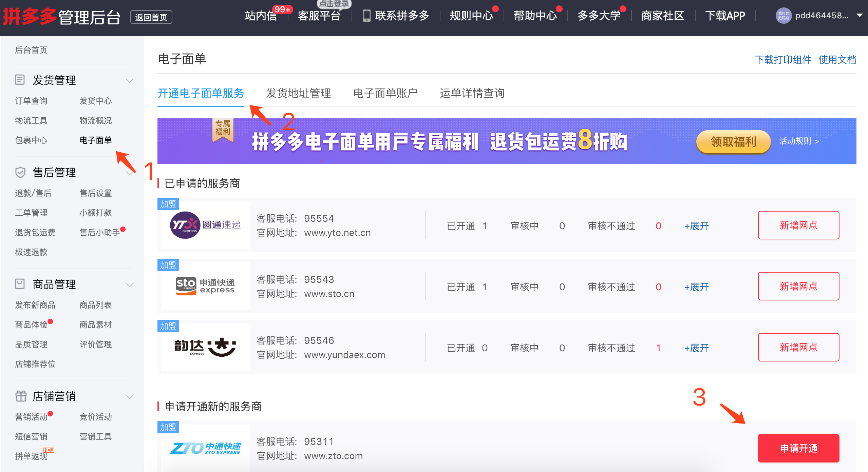Open 物流工具 in sidebar
Screen dimensions: 868x472
(x=31, y=120)
